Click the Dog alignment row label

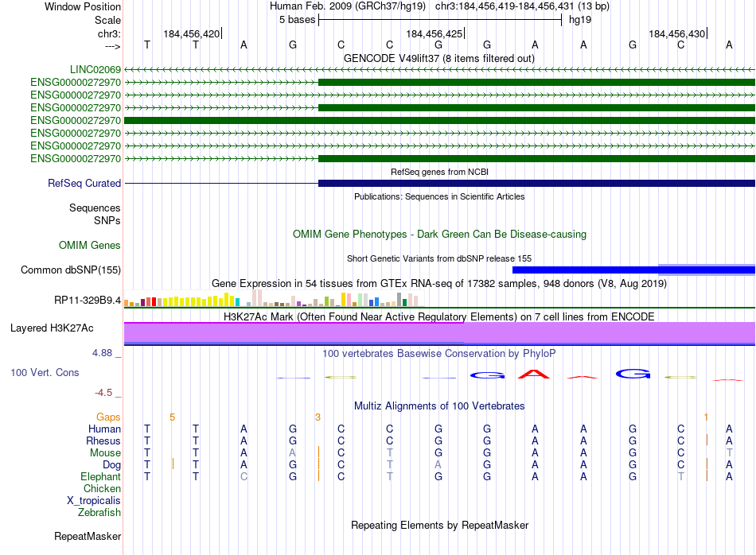[112, 465]
